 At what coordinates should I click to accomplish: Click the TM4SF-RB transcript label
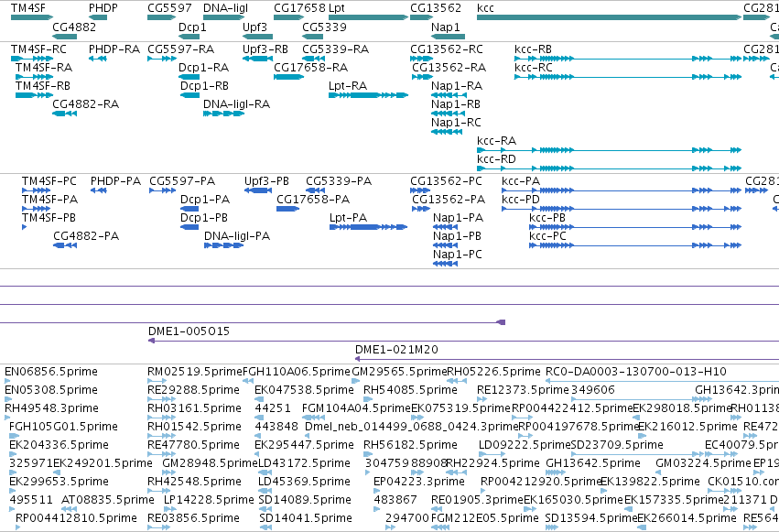tap(43, 86)
